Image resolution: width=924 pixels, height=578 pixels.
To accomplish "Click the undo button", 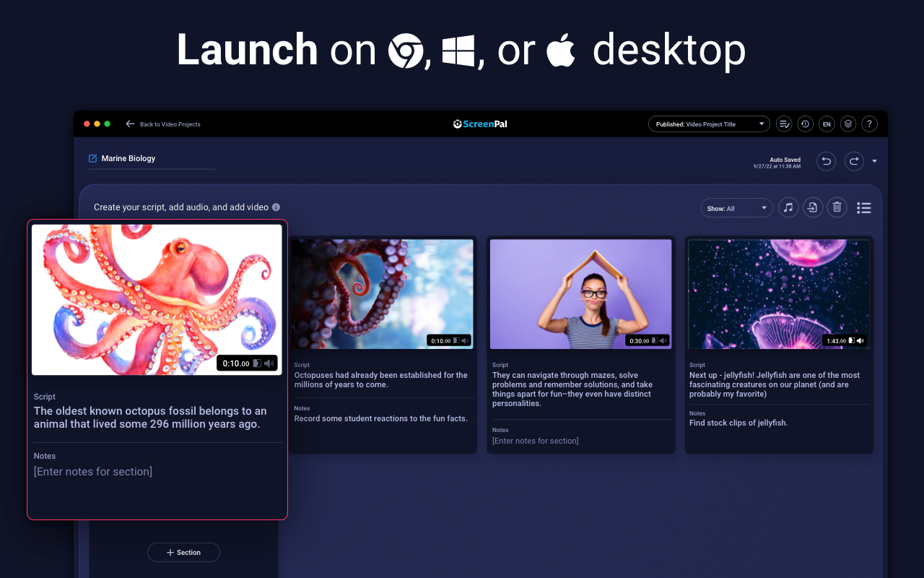I will [826, 160].
